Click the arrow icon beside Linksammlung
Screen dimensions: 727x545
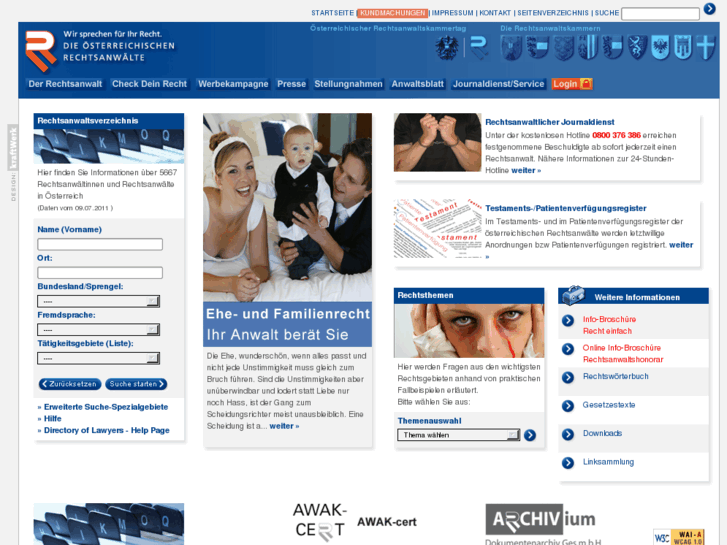[568, 463]
